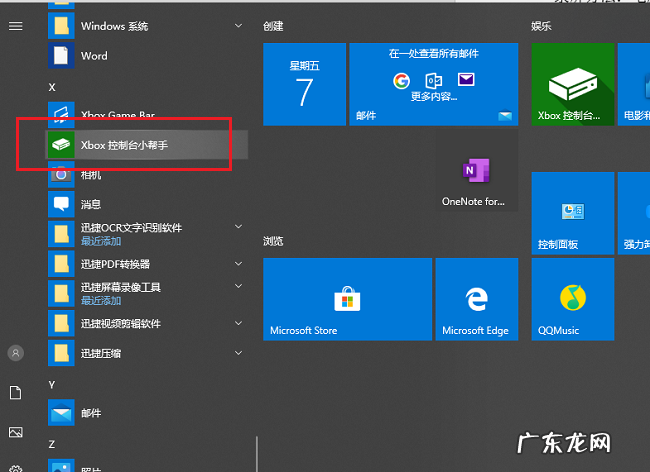Open the calendar tile showing 星期五 7
The height and width of the screenshot is (472, 650).
pyautogui.click(x=304, y=85)
